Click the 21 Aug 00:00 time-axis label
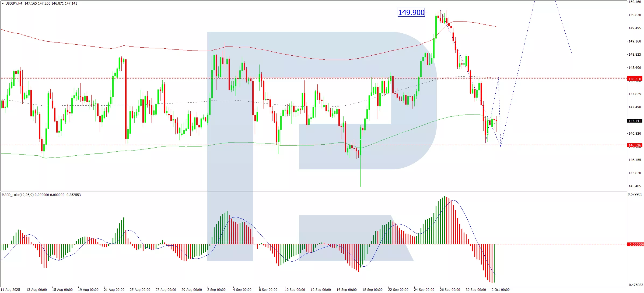644x293 pixels. [x=114, y=290]
